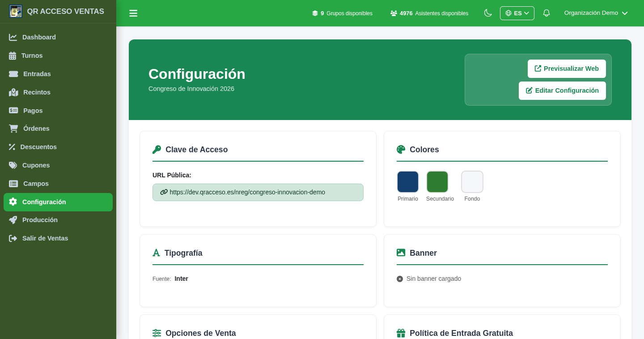Image resolution: width=644 pixels, height=339 pixels.
Task: Open Campos in the sidebar
Action: point(58,184)
